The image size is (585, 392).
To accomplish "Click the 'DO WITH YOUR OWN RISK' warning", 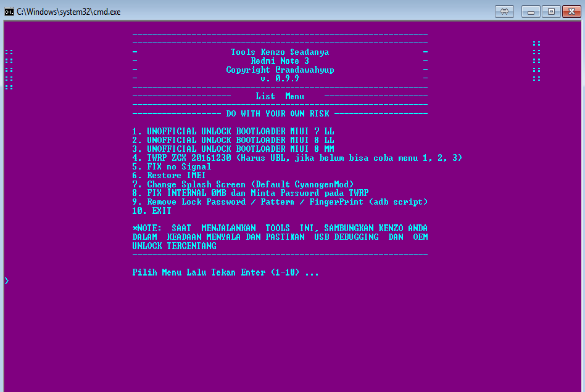I will 278,113.
